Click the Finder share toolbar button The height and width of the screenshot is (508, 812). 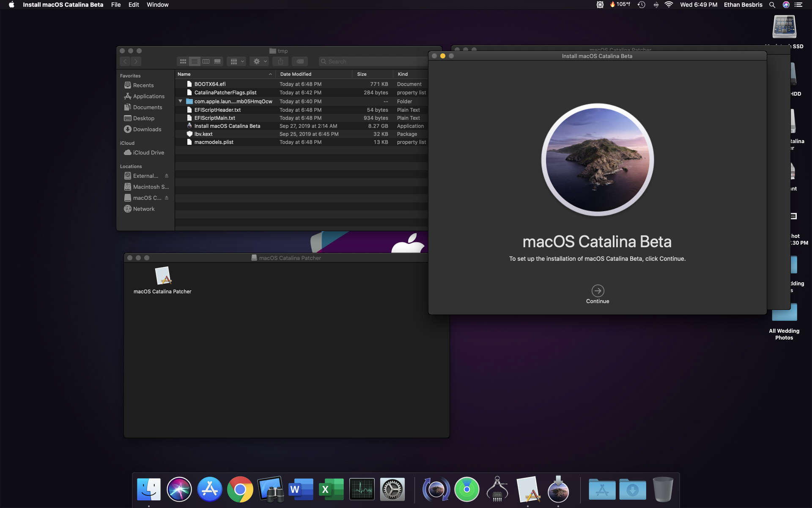[x=280, y=61]
